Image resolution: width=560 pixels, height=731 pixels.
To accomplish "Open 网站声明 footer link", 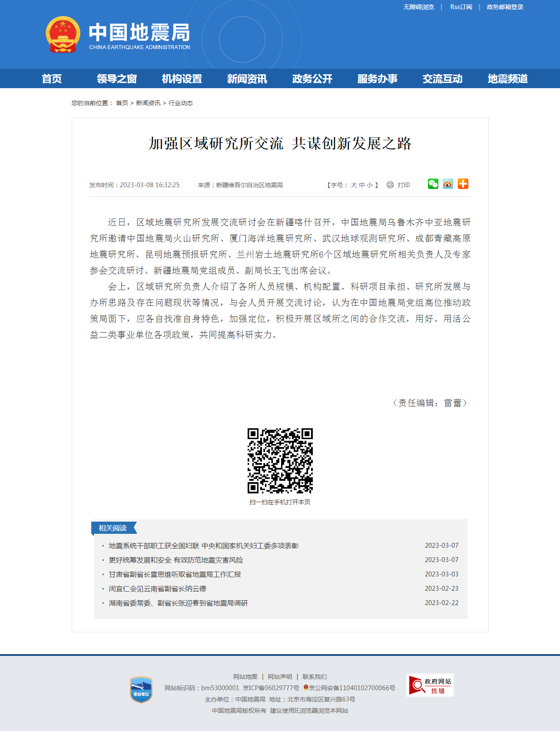I will click(280, 677).
